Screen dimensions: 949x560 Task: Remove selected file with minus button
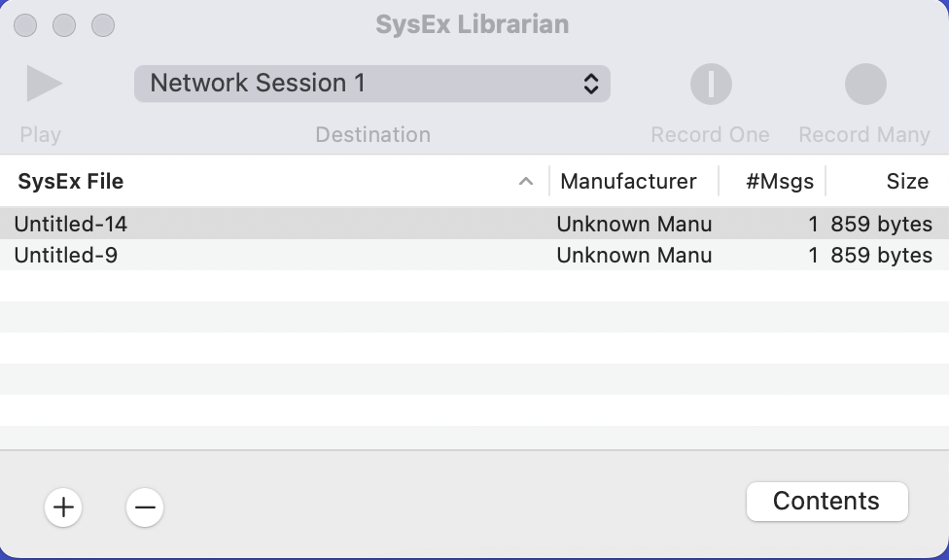coord(145,507)
